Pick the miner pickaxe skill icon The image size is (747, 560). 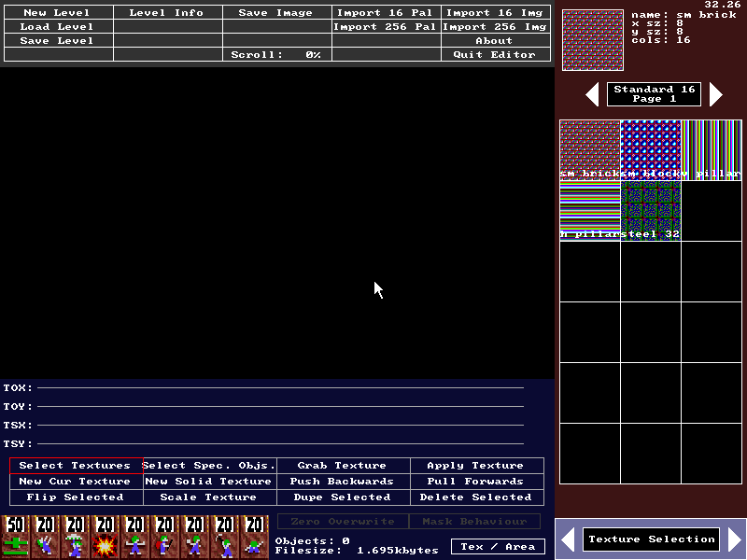(224, 537)
